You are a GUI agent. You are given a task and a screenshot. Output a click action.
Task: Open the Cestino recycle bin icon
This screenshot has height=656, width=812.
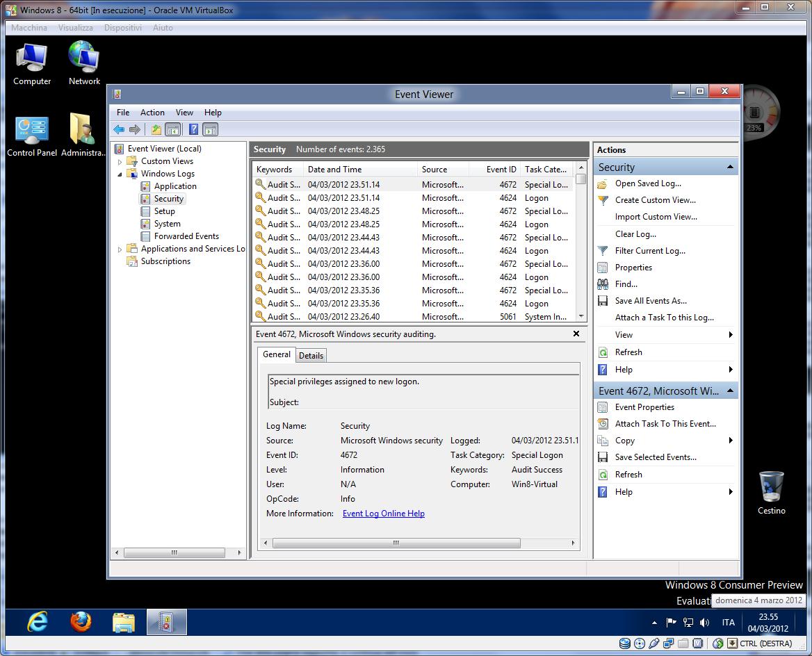coord(771,493)
